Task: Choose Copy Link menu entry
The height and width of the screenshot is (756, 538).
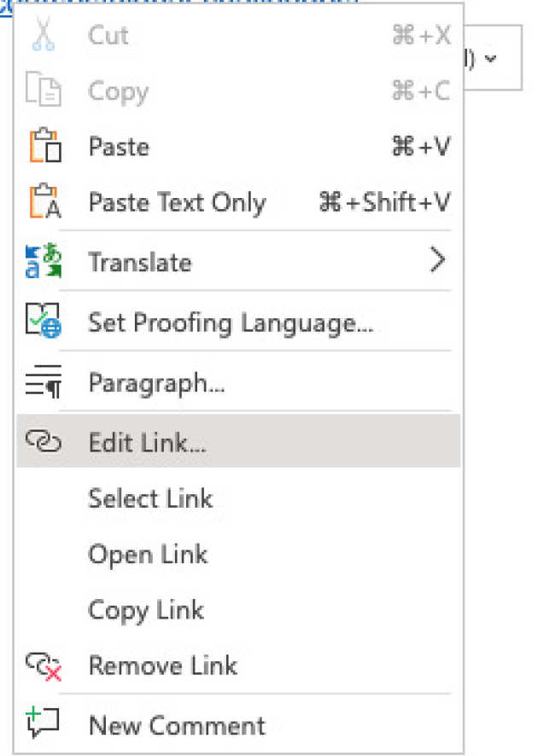Action: tap(146, 610)
